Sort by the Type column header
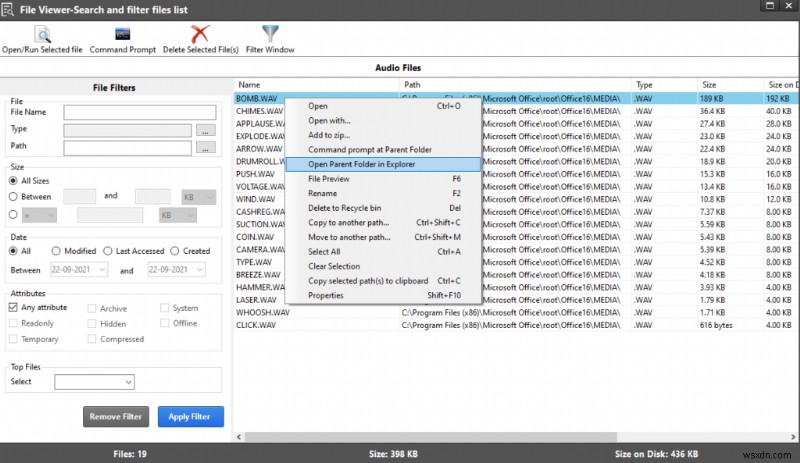The height and width of the screenshot is (463, 800). 664,85
